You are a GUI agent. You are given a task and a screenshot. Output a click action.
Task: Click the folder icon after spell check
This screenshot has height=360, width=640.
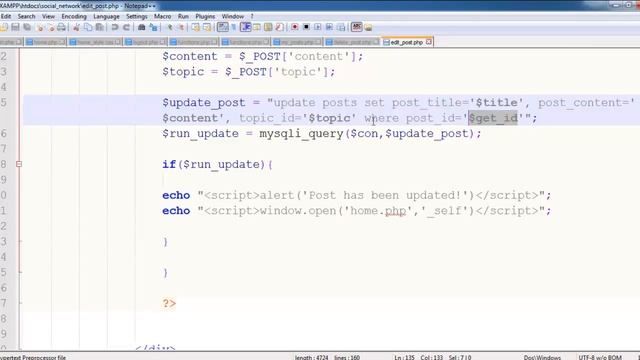[368, 27]
